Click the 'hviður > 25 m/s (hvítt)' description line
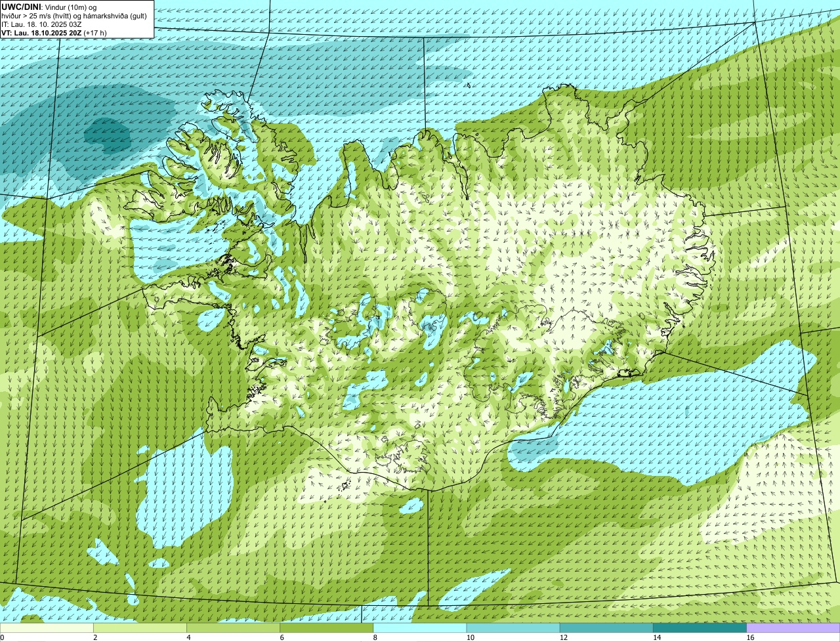The height and width of the screenshot is (642, 840). [74, 15]
